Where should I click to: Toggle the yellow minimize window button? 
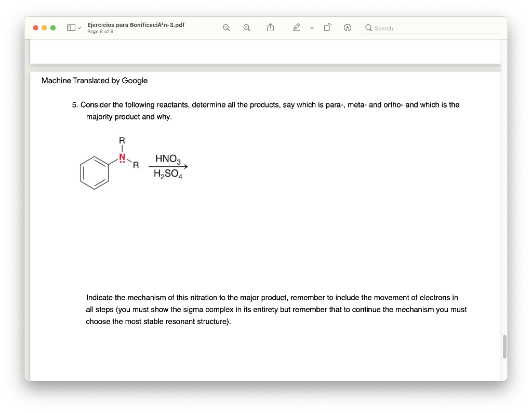(x=44, y=28)
